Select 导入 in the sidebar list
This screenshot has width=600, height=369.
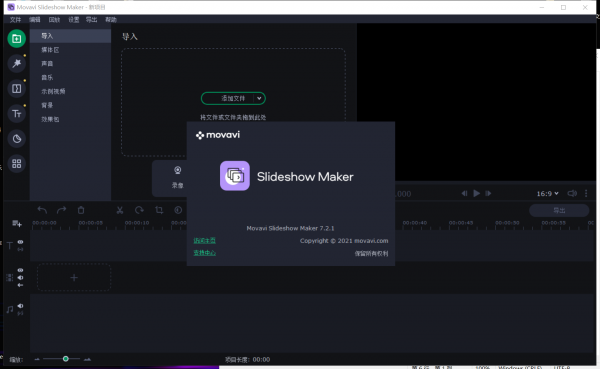pos(70,36)
